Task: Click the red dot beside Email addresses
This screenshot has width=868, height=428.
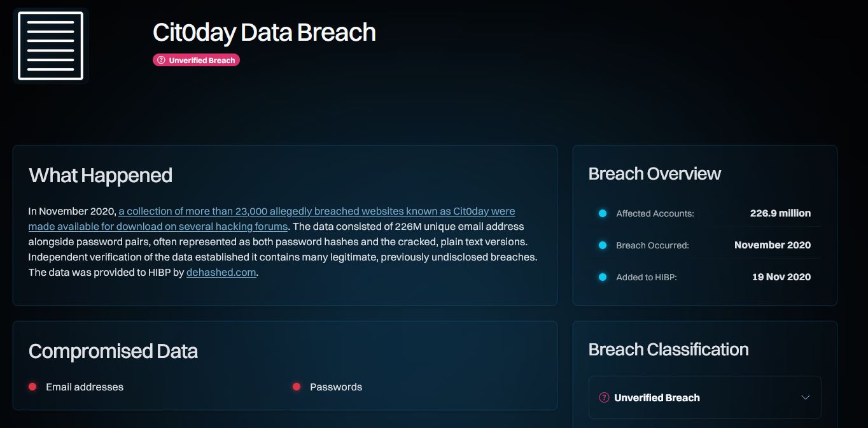Action: pyautogui.click(x=32, y=387)
